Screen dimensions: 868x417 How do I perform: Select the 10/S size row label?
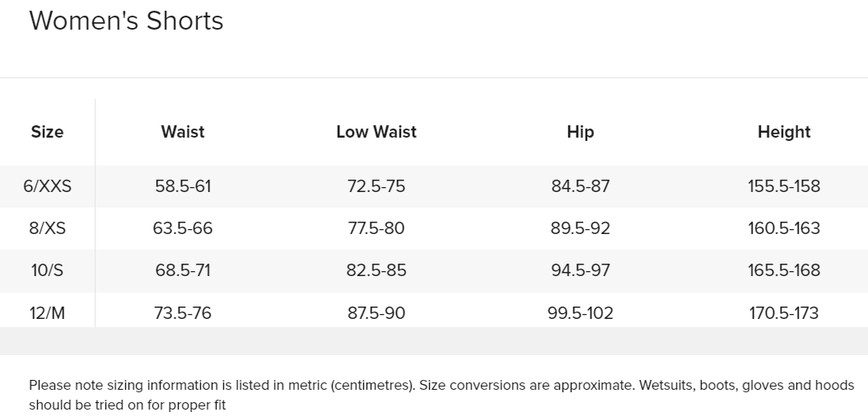click(x=47, y=270)
